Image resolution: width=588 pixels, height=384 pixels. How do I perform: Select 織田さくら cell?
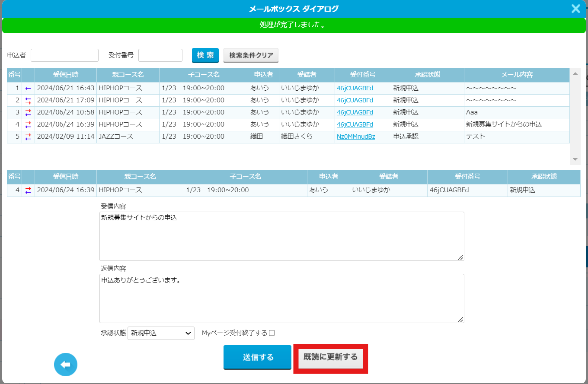[x=307, y=136]
